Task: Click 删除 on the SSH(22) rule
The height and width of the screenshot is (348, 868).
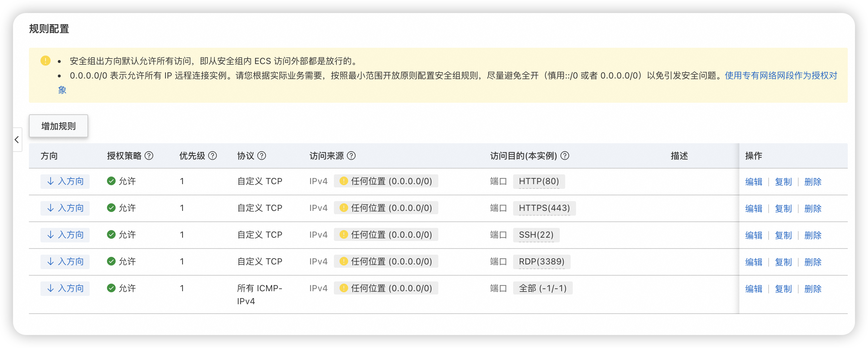Action: pos(813,235)
